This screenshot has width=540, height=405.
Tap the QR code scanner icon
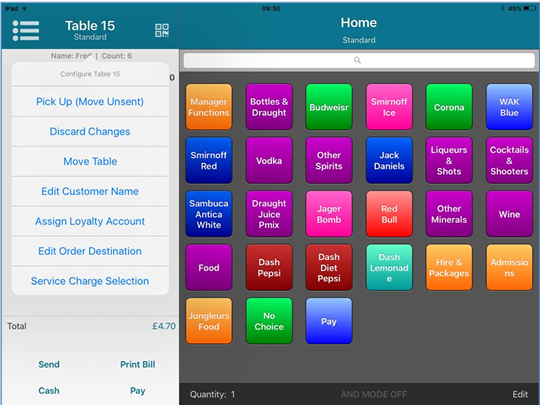coord(162,30)
